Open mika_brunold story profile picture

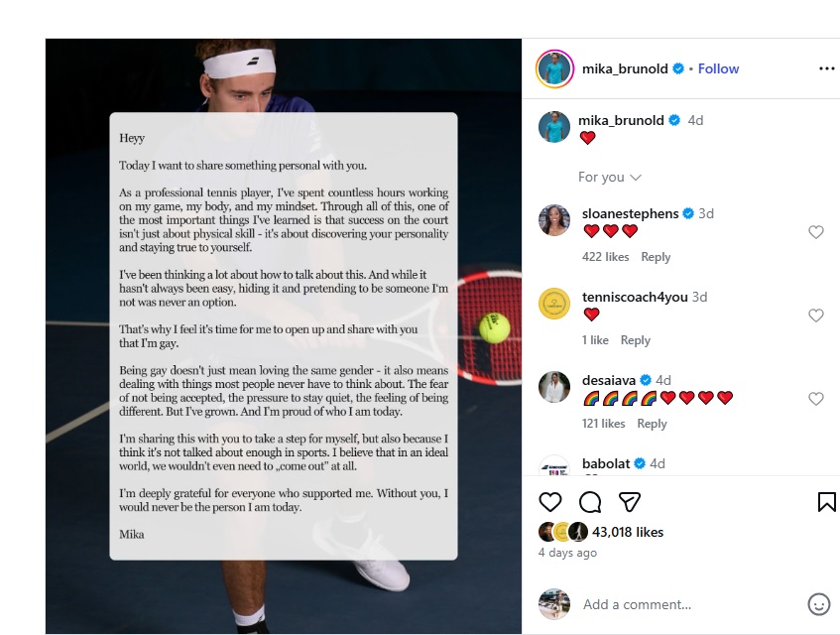(554, 68)
